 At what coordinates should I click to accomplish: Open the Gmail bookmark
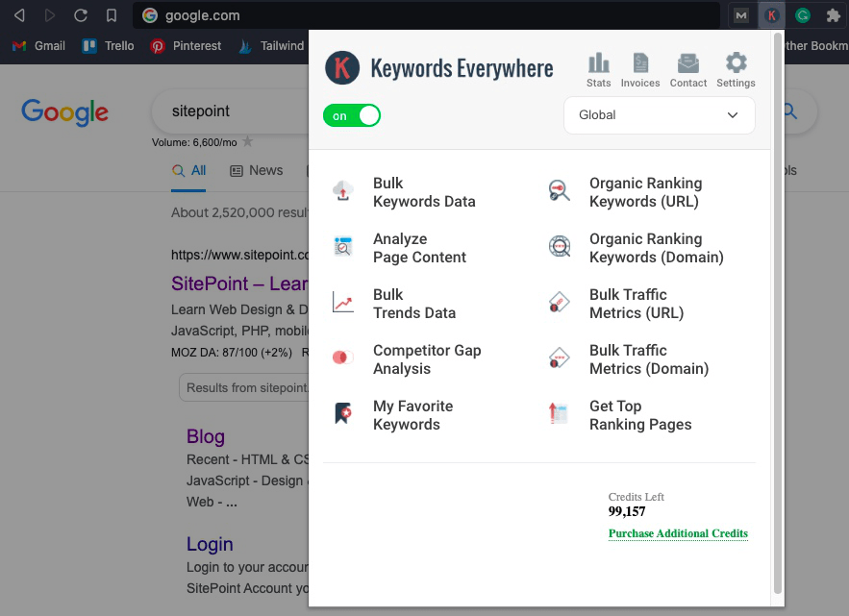point(39,46)
